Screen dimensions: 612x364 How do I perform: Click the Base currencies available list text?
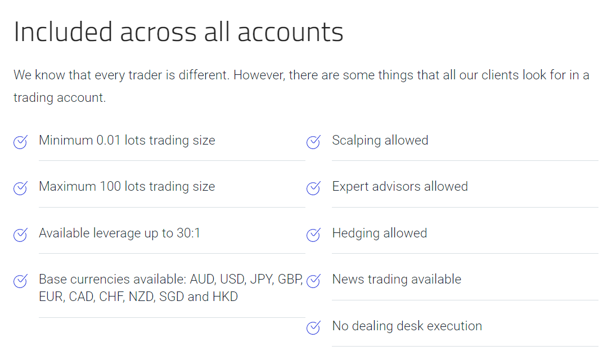tap(171, 288)
